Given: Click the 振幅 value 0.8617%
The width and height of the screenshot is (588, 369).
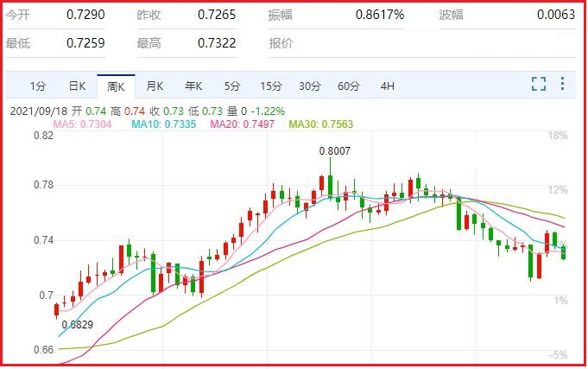Looking at the screenshot, I should (379, 16).
